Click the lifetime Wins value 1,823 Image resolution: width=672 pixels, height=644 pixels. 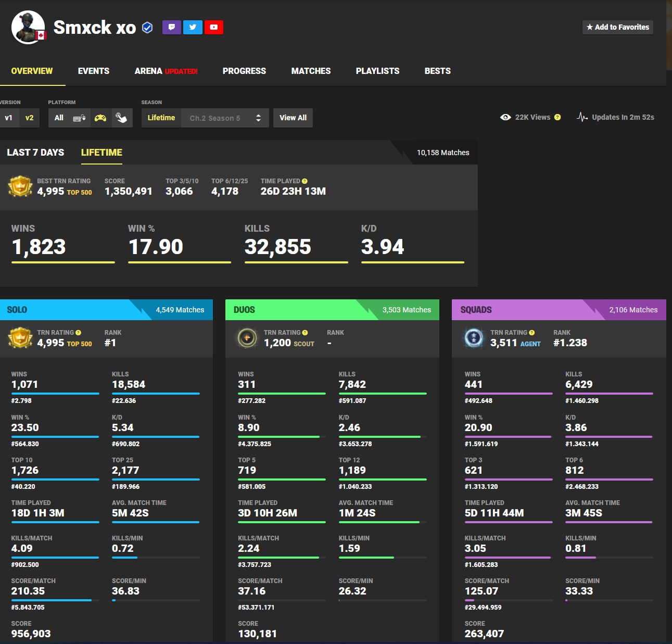click(39, 247)
